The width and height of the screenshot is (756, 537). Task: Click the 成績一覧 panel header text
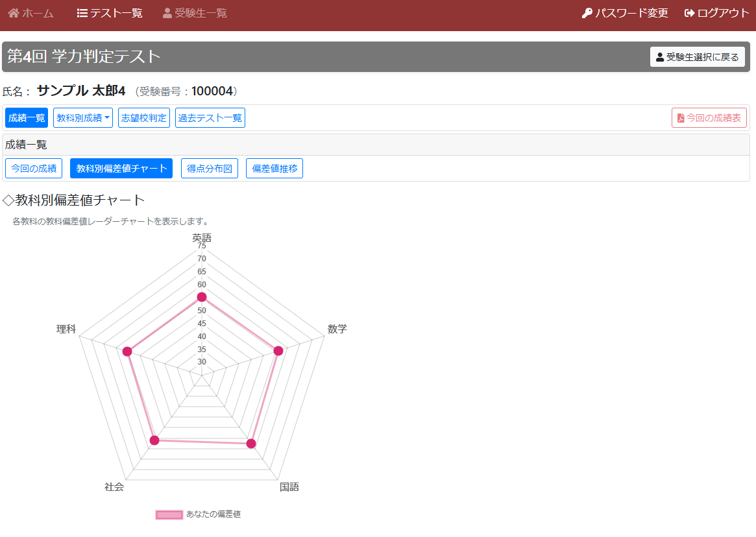point(26,145)
